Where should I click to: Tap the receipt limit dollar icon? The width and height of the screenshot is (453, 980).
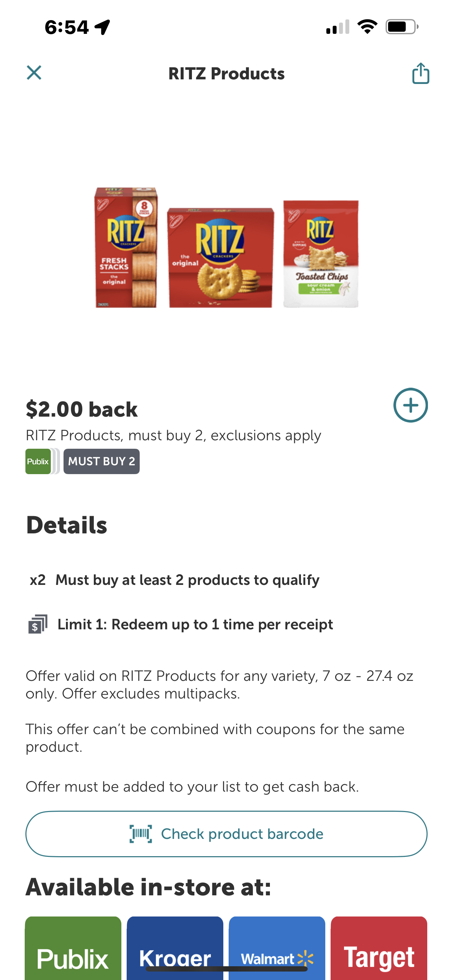pos(38,624)
